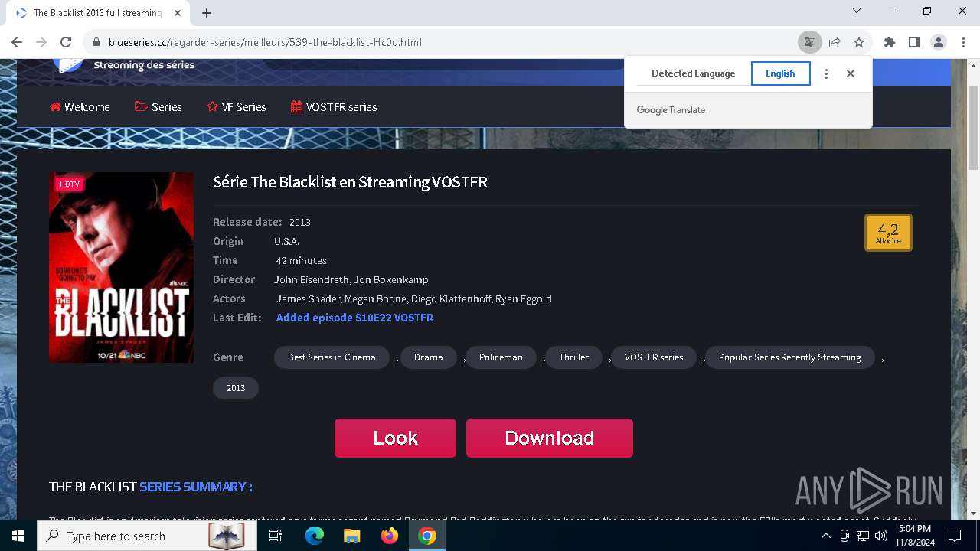Viewport: 980px width, 551px height.
Task: Open the VOSTFR series menu item
Action: [x=334, y=107]
